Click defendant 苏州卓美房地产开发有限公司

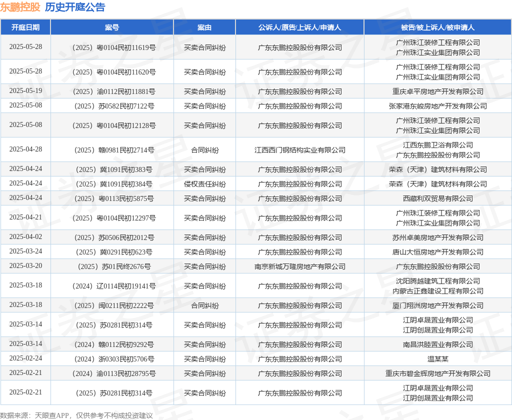(437, 237)
